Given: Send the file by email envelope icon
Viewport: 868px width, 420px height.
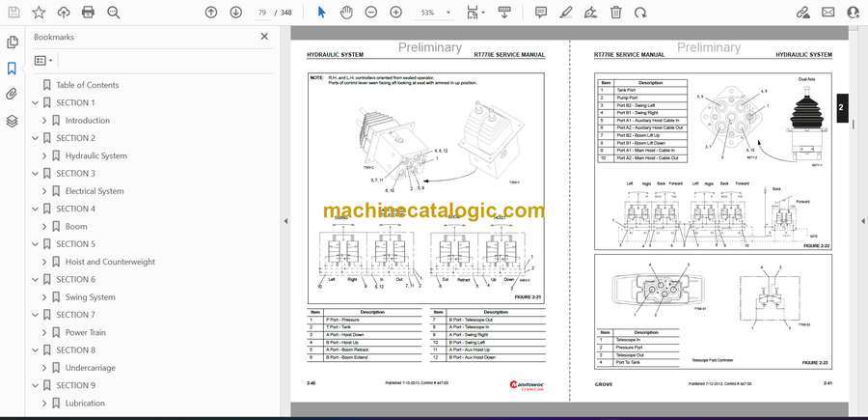Looking at the screenshot, I should tap(828, 13).
